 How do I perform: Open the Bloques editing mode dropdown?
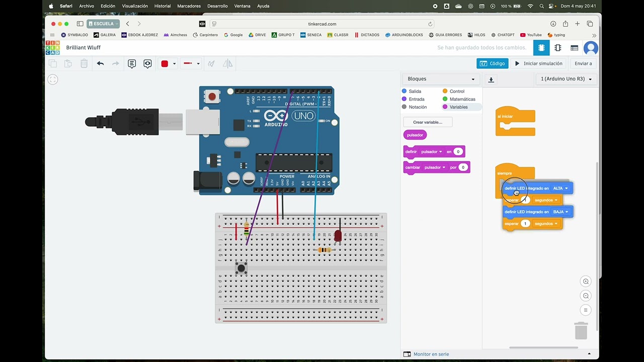pos(440,79)
